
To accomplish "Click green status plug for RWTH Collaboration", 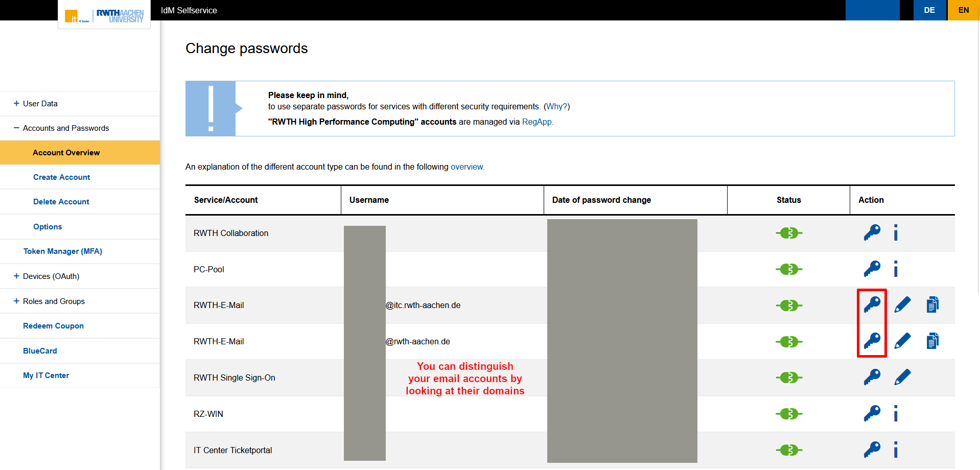I will click(788, 232).
